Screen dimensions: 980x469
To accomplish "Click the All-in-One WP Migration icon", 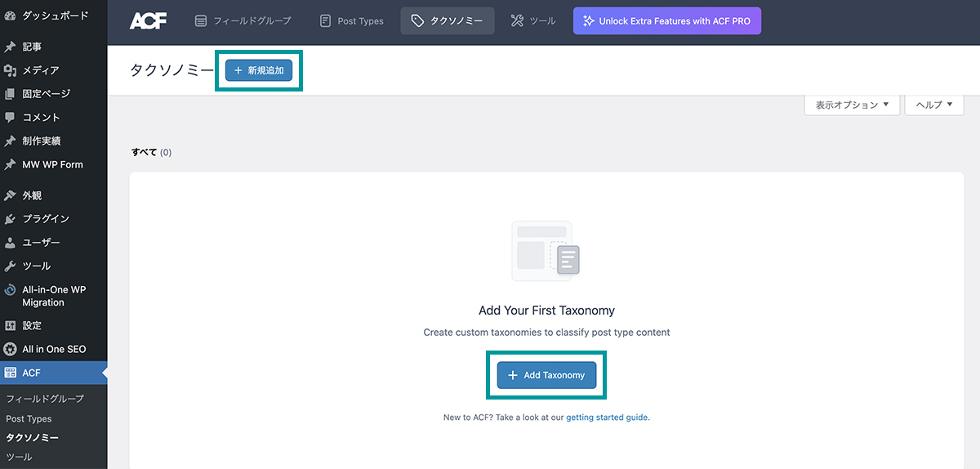I will point(10,290).
